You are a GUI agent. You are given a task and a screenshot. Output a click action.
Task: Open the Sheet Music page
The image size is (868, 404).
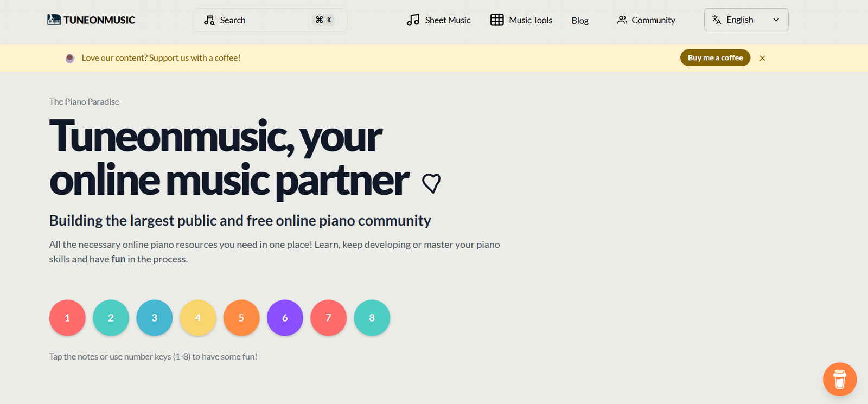tap(447, 20)
